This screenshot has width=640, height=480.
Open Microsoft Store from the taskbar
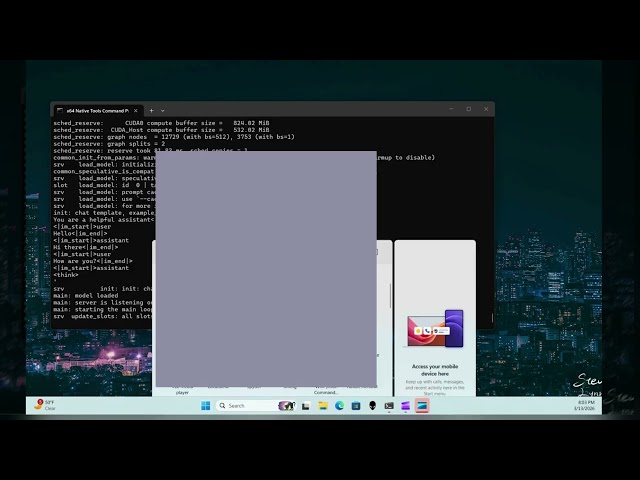click(x=356, y=406)
